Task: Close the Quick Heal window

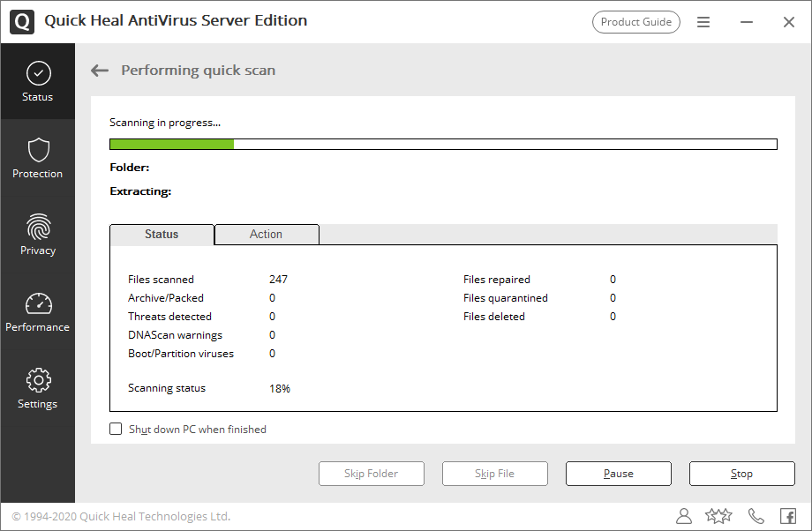Action: click(788, 22)
